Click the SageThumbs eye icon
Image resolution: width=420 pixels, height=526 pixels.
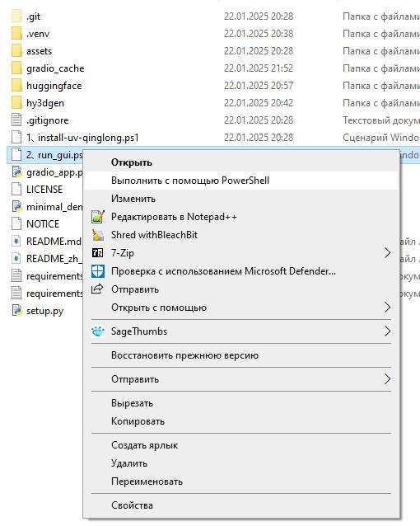98,331
